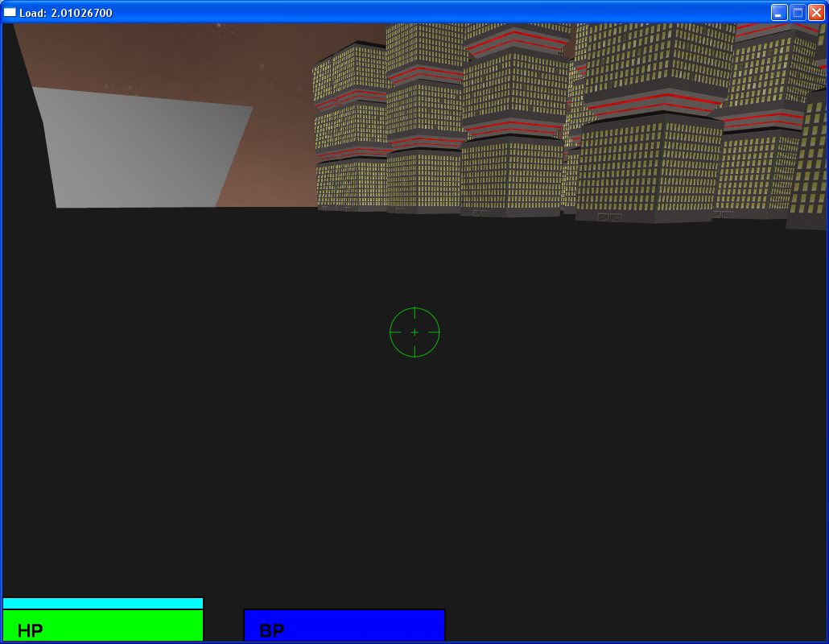Click the blue BP bar
Image resolution: width=829 pixels, height=644 pixels.
344,625
